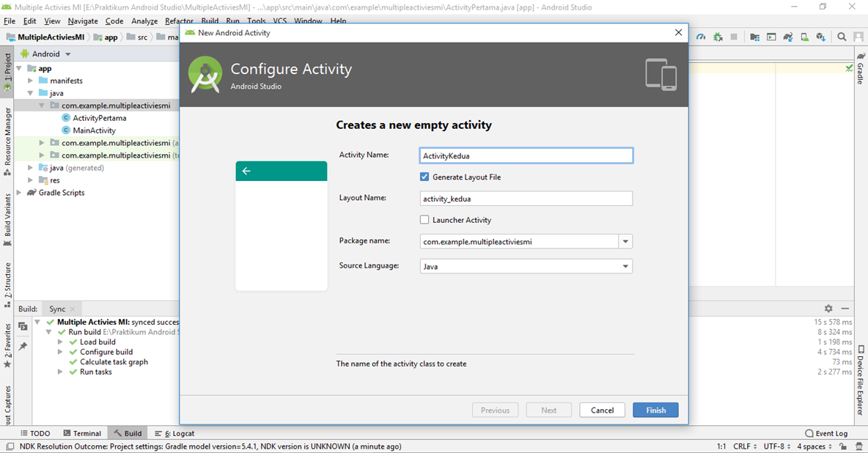Screen dimensions: 868x453
Task: Click the Toggle view icon in Build panel
Action: 23,326
